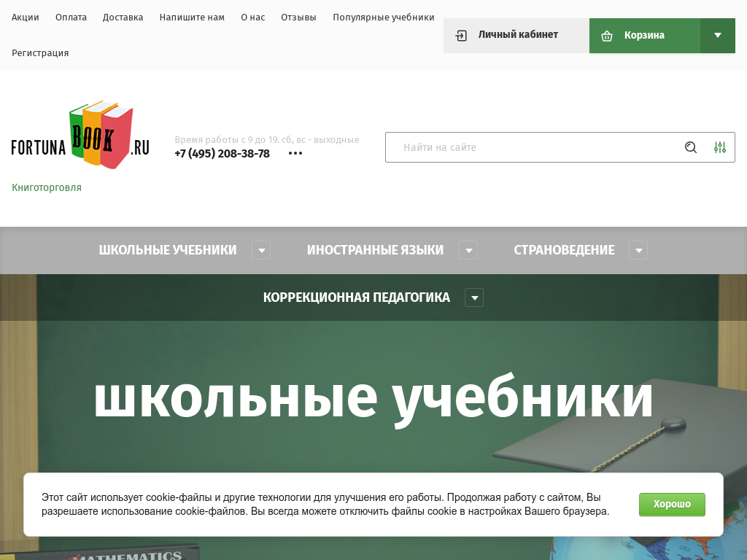Expand Страноведение submenu arrow

pyautogui.click(x=638, y=251)
